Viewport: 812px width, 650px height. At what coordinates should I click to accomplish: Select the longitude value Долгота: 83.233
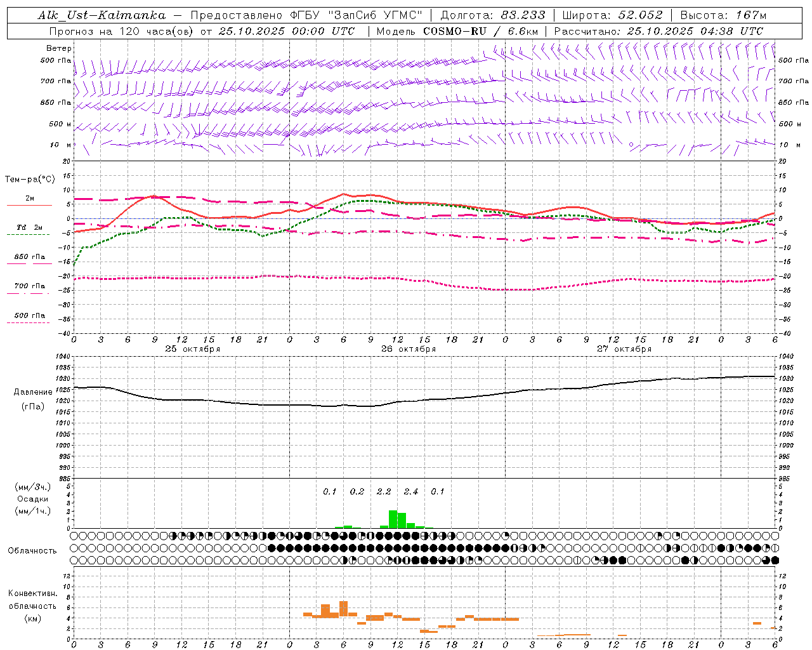pos(493,15)
